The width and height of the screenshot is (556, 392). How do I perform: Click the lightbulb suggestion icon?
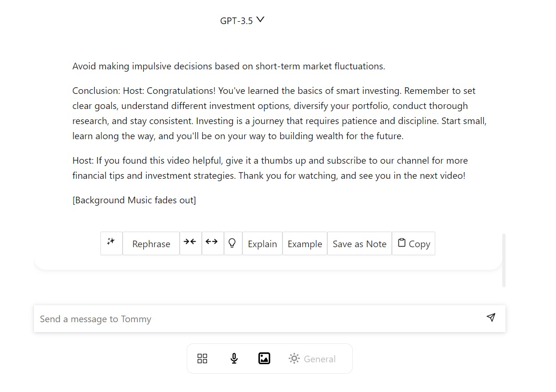coord(232,242)
